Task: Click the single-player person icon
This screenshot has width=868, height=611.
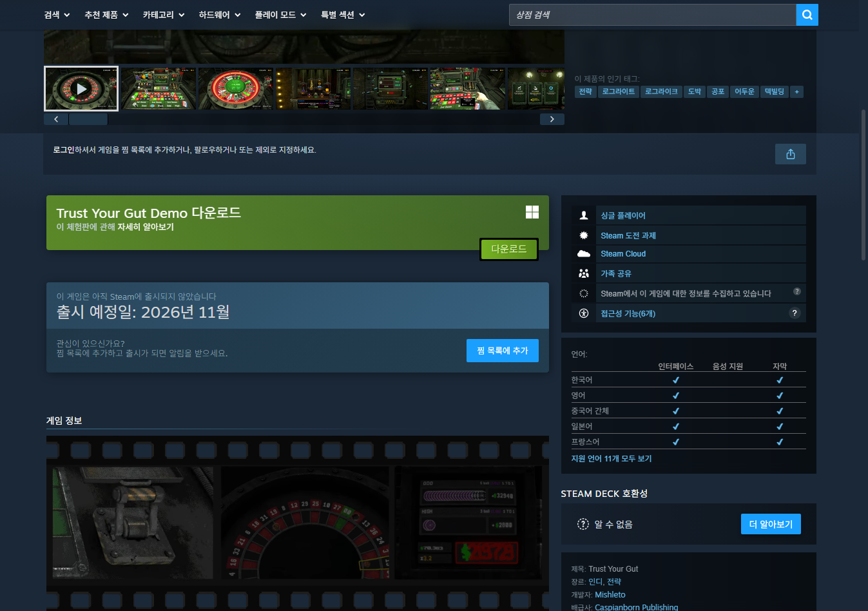Action: pyautogui.click(x=584, y=215)
